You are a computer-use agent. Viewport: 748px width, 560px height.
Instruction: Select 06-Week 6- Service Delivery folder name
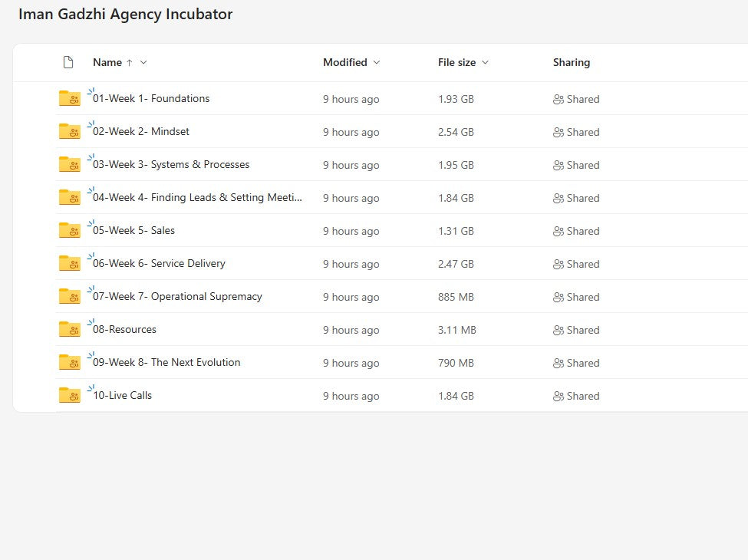[159, 263]
